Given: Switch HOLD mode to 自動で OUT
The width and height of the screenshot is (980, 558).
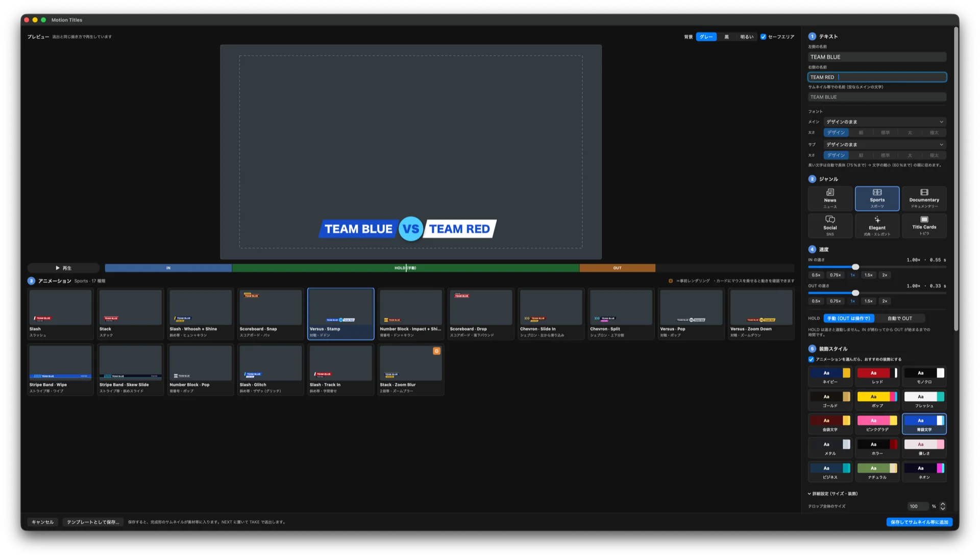Looking at the screenshot, I should pos(899,319).
